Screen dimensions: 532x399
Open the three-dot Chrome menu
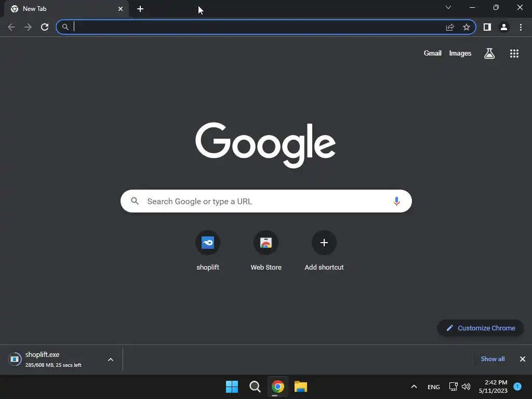[x=521, y=27]
